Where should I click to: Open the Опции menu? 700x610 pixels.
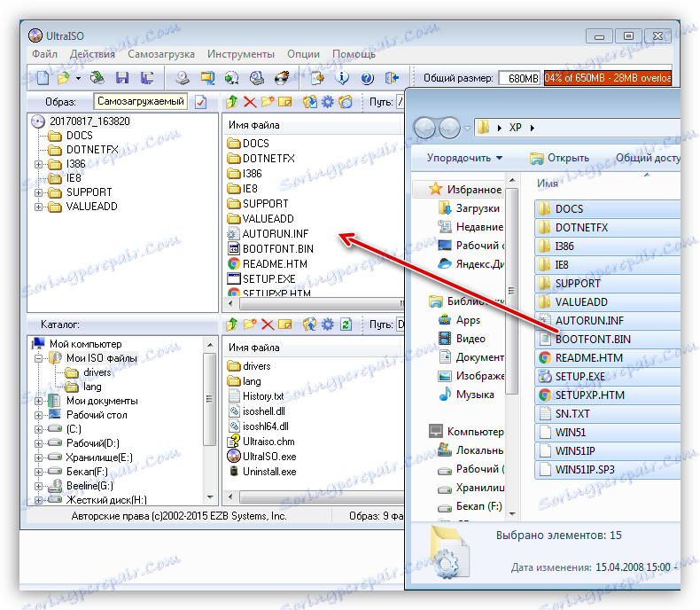(x=303, y=54)
